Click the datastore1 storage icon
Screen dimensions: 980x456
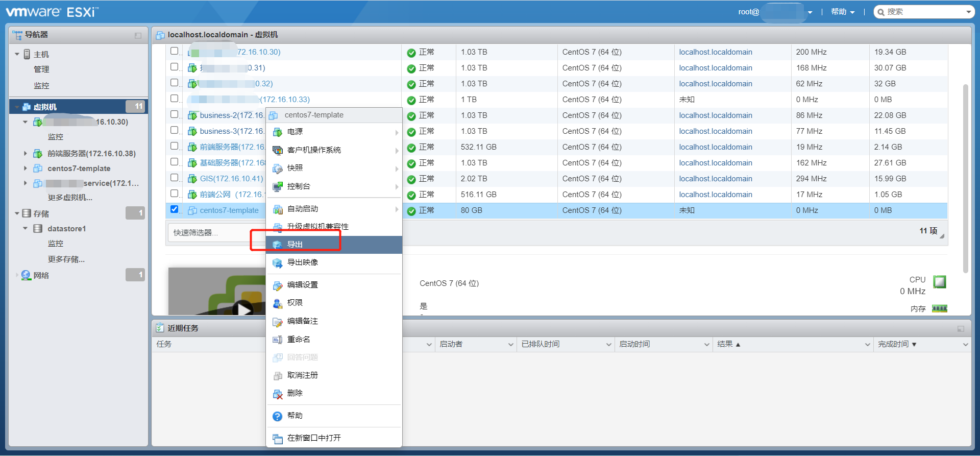click(38, 229)
